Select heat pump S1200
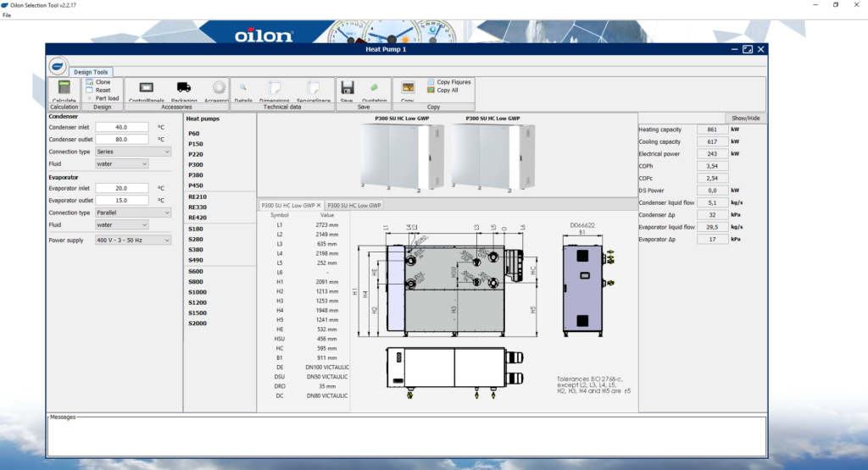 click(197, 302)
